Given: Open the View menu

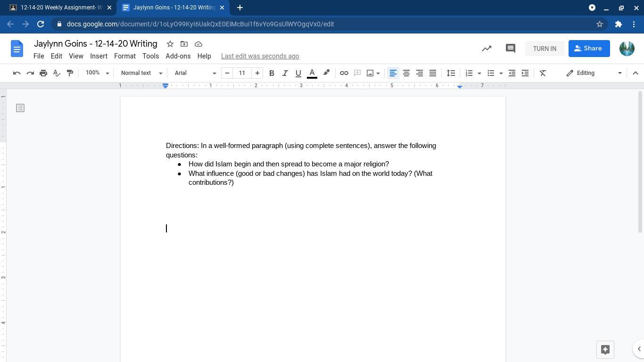Looking at the screenshot, I should pos(76,56).
